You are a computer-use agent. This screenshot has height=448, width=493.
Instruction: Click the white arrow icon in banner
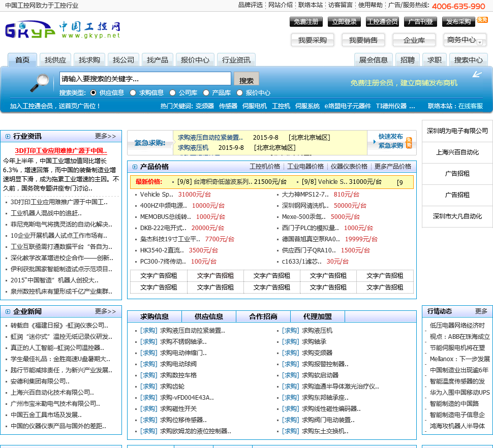[477, 75]
